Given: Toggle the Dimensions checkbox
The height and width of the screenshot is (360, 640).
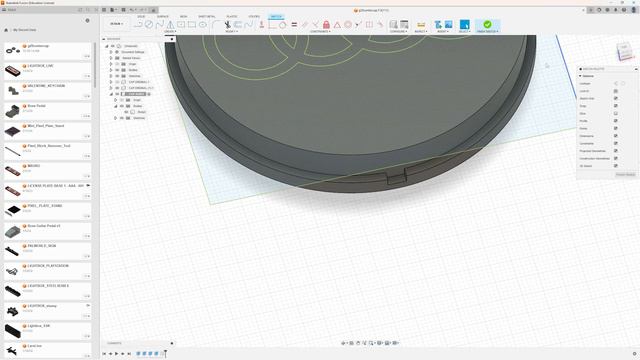Looking at the screenshot, I should pyautogui.click(x=616, y=136).
